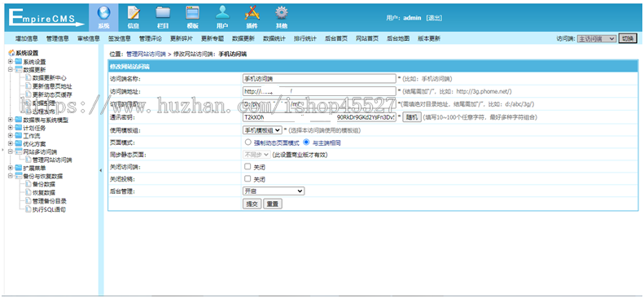
Task: Click the 系统设置 home icon in sidebar
Action: pyautogui.click(x=11, y=53)
